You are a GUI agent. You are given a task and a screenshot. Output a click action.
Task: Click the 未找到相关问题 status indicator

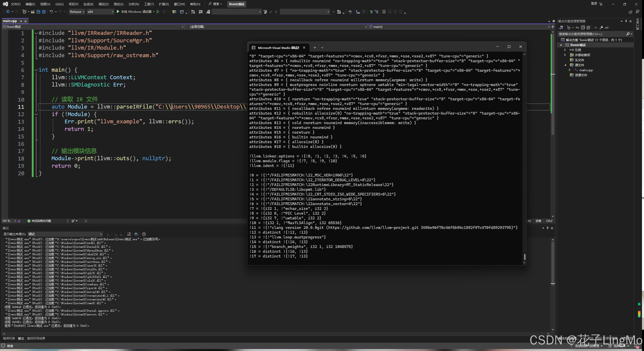[x=39, y=221]
